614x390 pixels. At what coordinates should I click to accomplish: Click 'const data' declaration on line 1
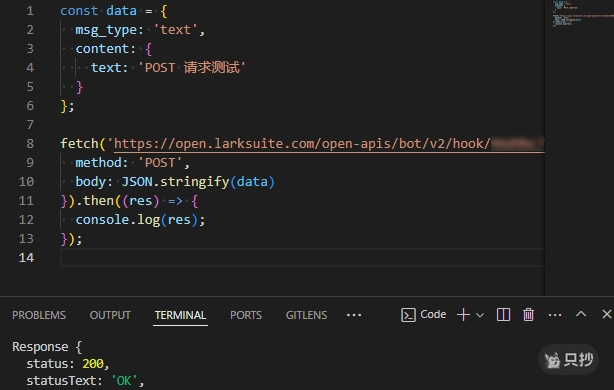coord(98,11)
